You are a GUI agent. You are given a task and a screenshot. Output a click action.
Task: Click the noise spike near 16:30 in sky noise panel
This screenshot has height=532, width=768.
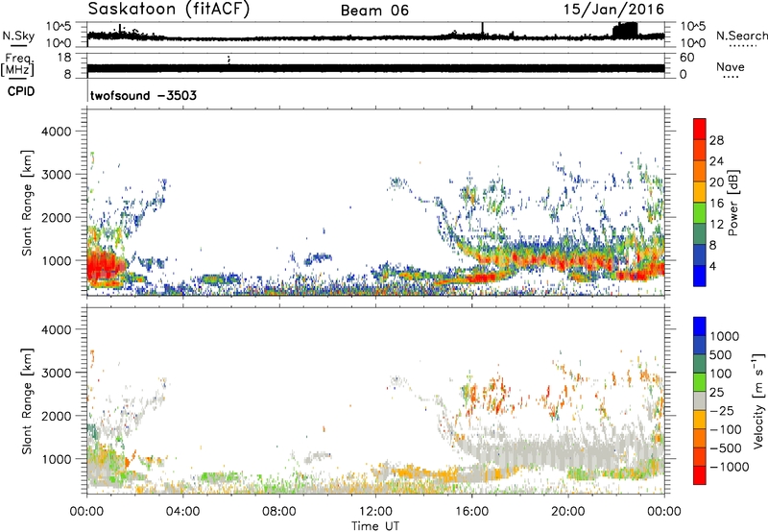(483, 29)
